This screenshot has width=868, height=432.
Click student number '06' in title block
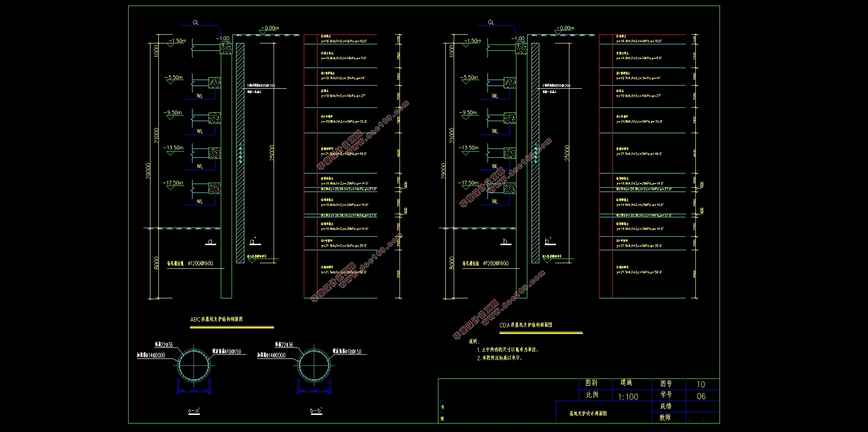[701, 396]
